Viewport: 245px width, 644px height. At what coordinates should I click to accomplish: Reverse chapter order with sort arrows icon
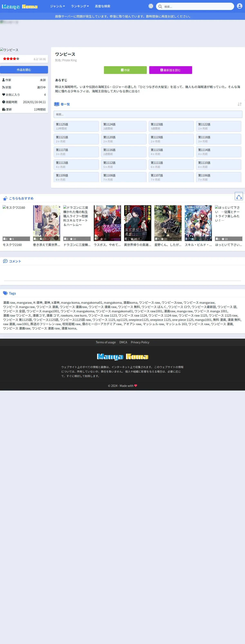[239, 104]
